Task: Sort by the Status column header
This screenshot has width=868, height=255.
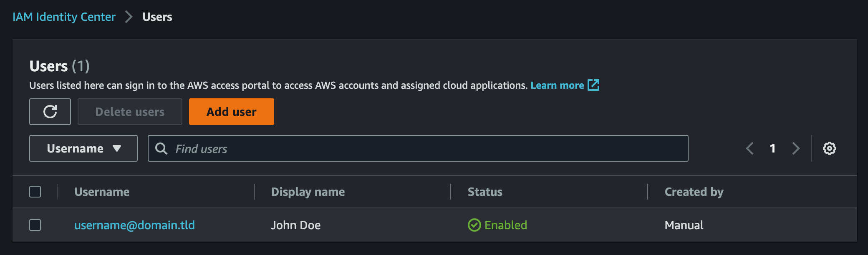Action: tap(485, 192)
